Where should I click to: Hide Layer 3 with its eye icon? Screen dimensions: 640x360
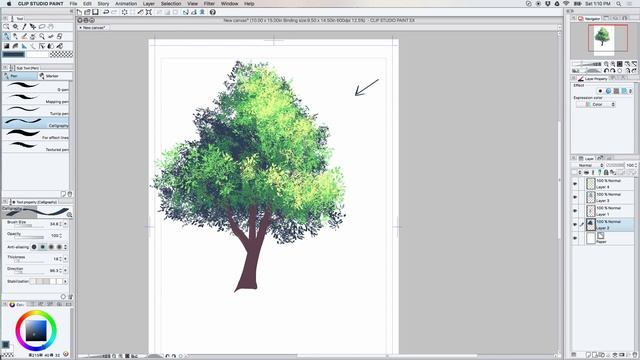pos(575,197)
